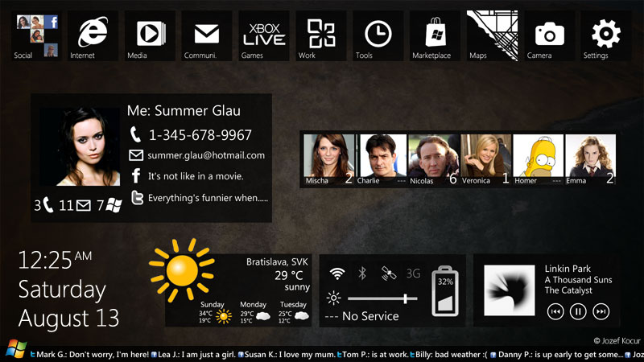Open the Settings gear tile
Screen dimensions: 644x362
tap(606, 35)
